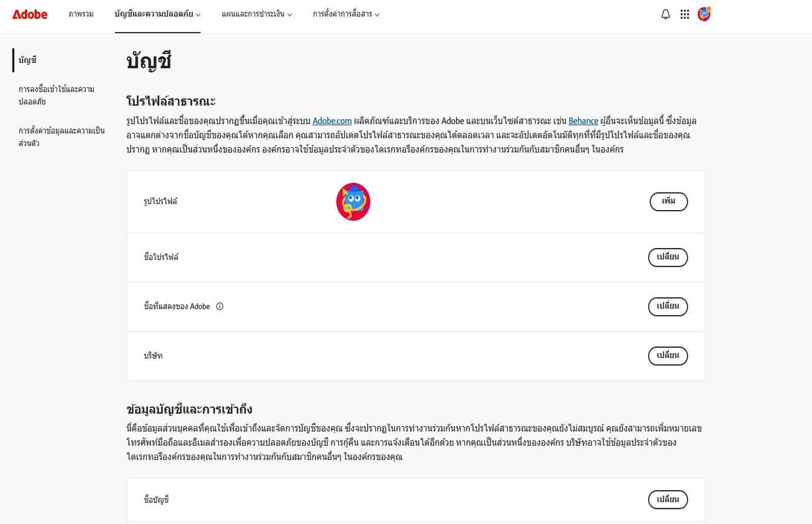Open การลงชื่อเข้าใช้และความปลอดภัย in sidebar
The height and width of the screenshot is (524, 812).
tap(56, 95)
